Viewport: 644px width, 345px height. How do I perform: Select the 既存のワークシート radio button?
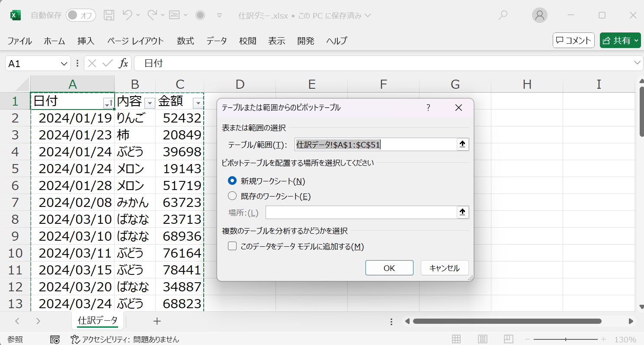click(x=233, y=195)
